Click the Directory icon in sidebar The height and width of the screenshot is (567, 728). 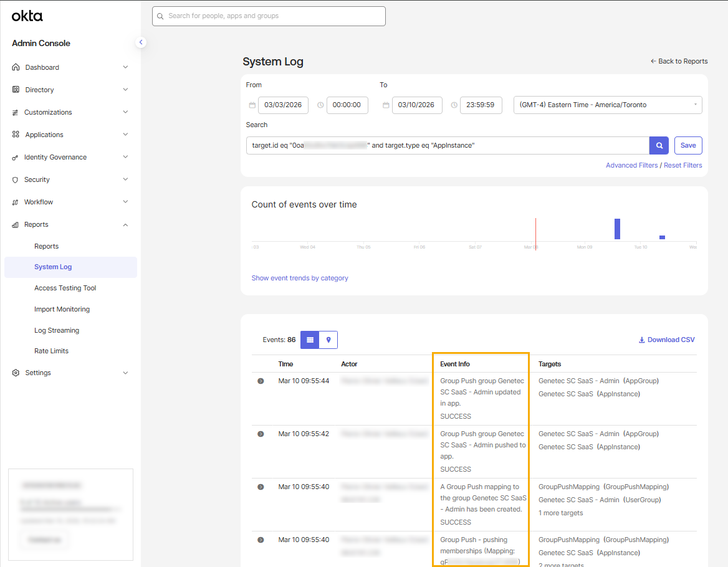click(16, 90)
